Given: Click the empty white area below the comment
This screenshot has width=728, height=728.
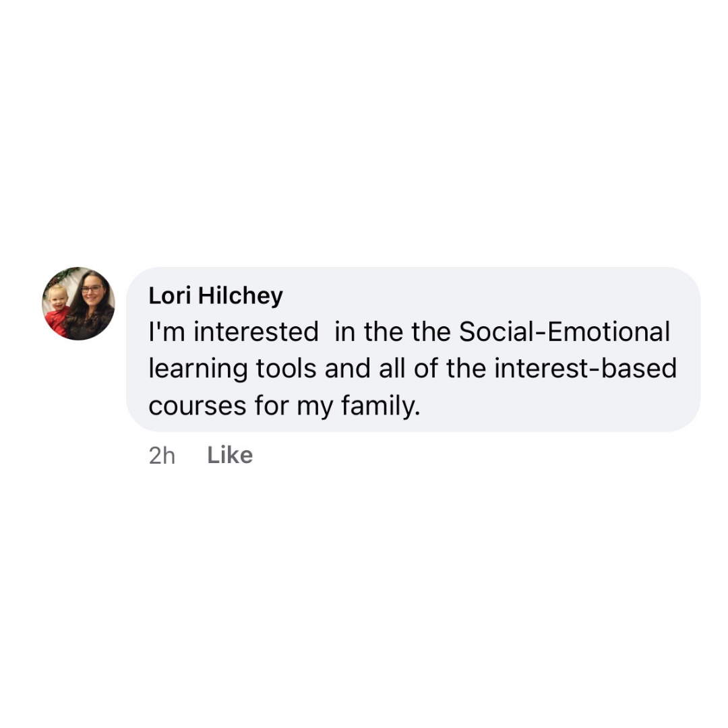Looking at the screenshot, I should (364, 593).
